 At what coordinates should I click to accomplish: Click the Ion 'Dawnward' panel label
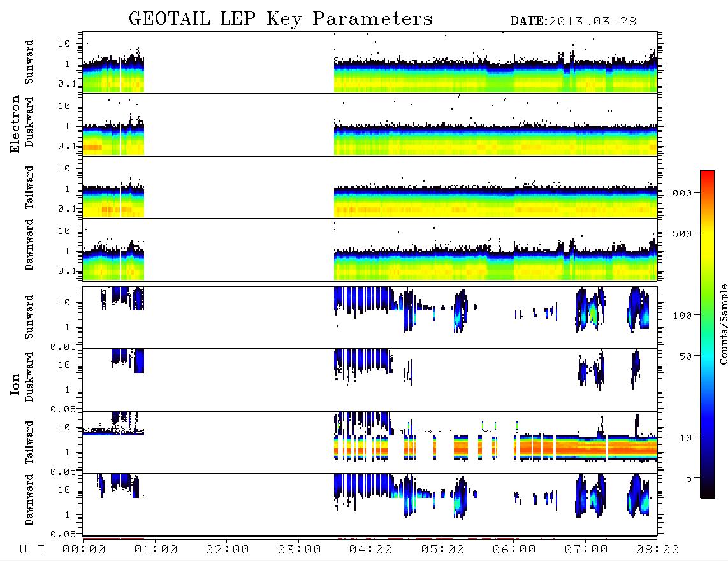click(x=29, y=500)
